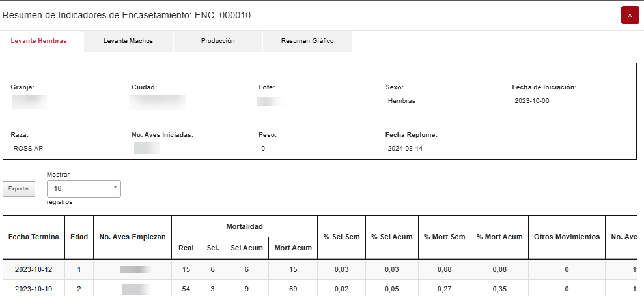644x296 pixels.
Task: Open the Mostrar registros dropdown
Action: [84, 188]
